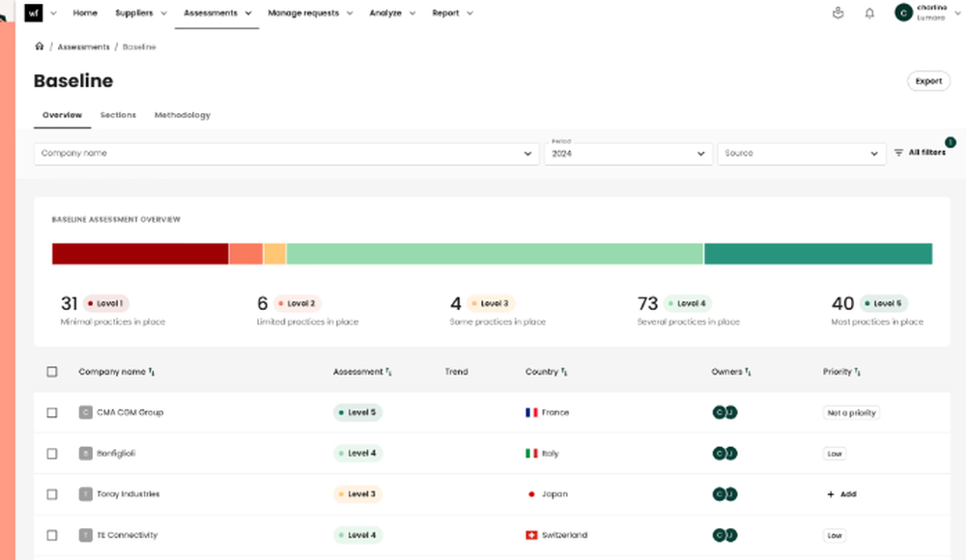Click the support/help icon near notifications

click(x=838, y=13)
